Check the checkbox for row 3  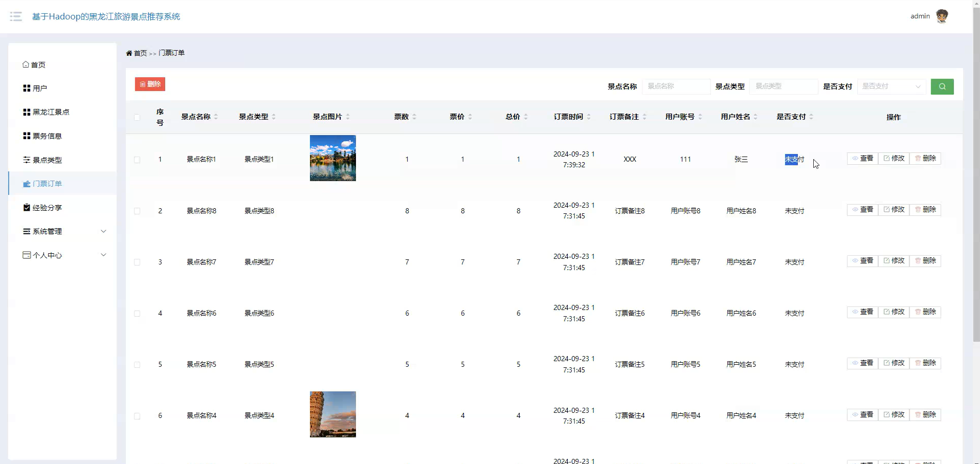[x=137, y=262]
